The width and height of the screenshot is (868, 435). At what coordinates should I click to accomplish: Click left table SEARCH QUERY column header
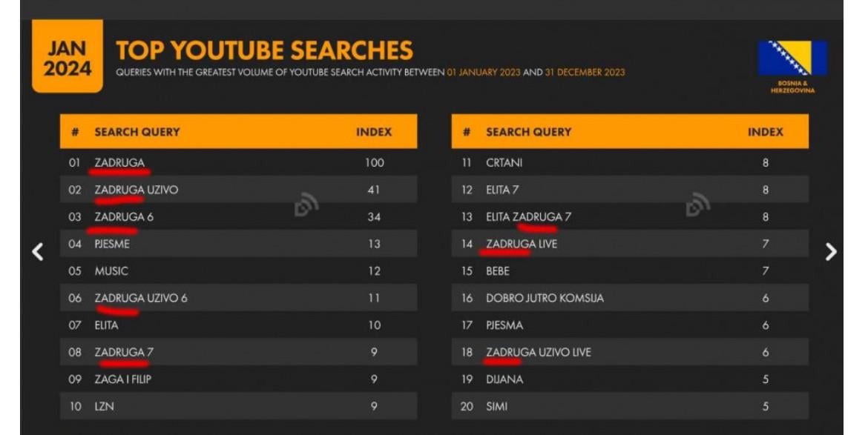[x=137, y=132]
